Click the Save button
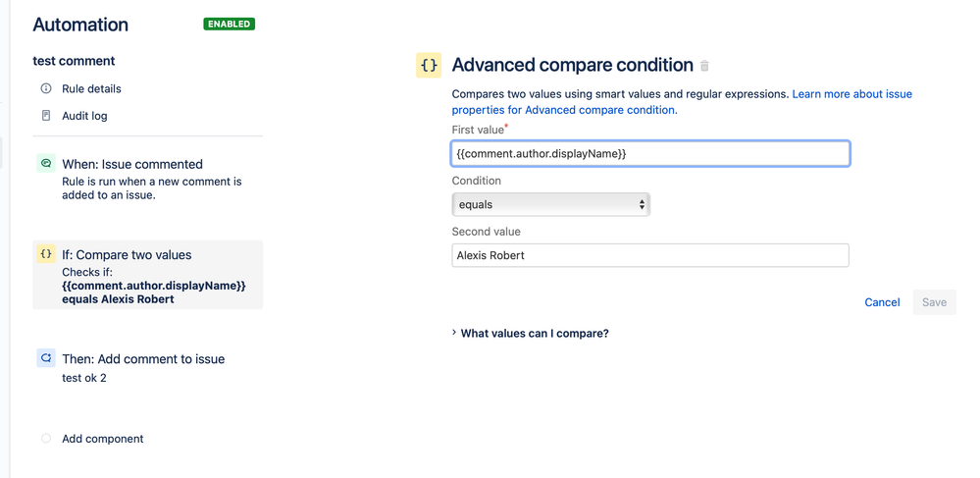Screen dimensions: 980x478 tap(934, 302)
